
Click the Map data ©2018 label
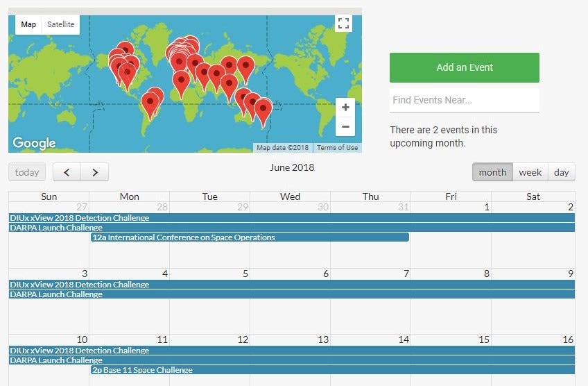[x=282, y=148]
